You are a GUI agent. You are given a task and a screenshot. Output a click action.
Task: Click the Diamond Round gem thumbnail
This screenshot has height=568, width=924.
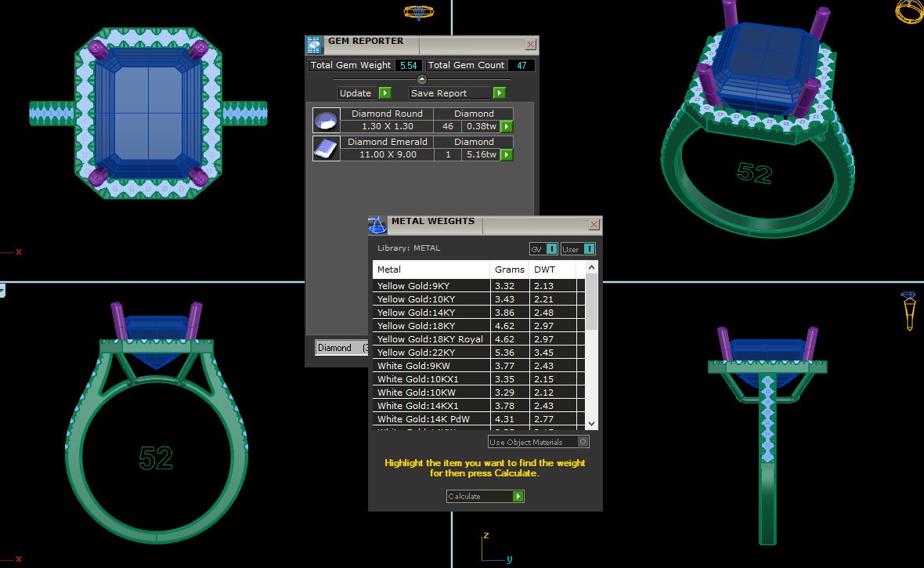click(x=326, y=120)
